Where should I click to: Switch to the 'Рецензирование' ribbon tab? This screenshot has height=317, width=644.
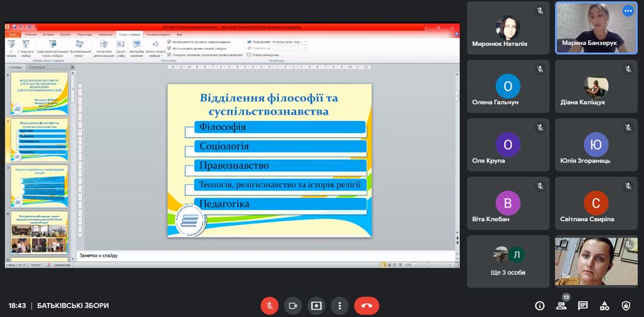158,35
